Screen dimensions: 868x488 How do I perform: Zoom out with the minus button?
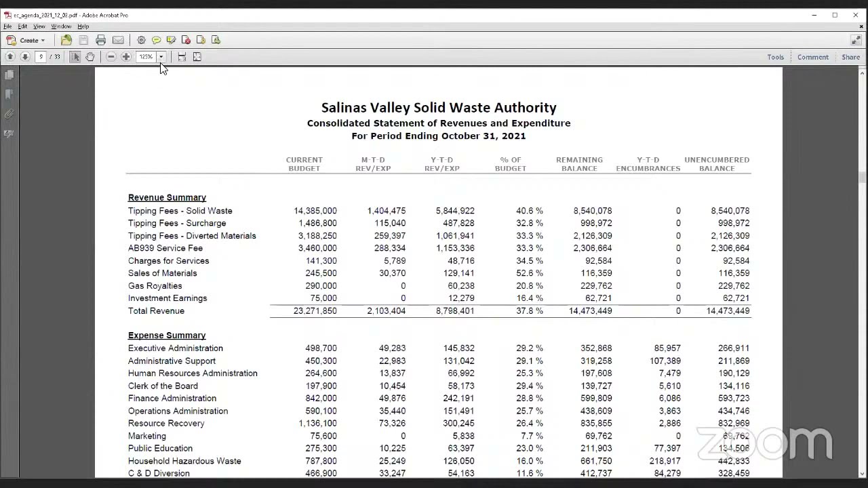(x=111, y=57)
